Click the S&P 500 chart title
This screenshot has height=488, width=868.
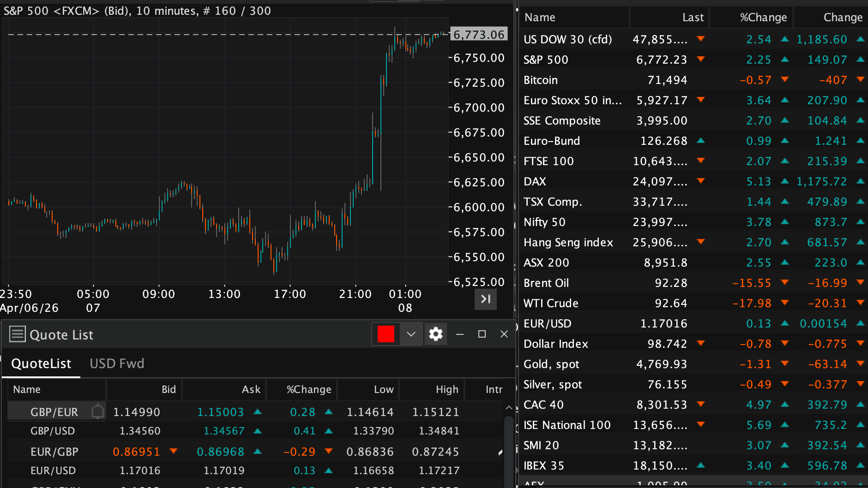pyautogui.click(x=137, y=11)
